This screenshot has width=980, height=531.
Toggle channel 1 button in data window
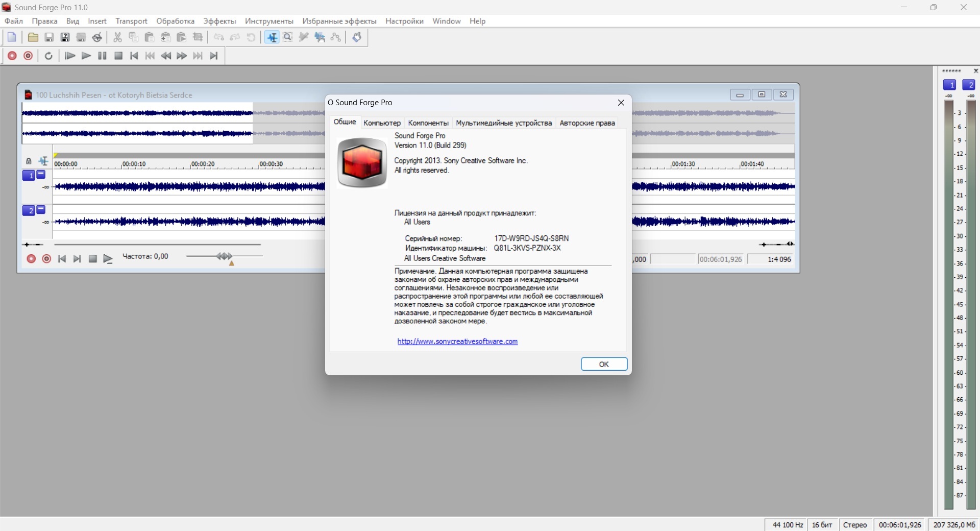[x=29, y=176]
